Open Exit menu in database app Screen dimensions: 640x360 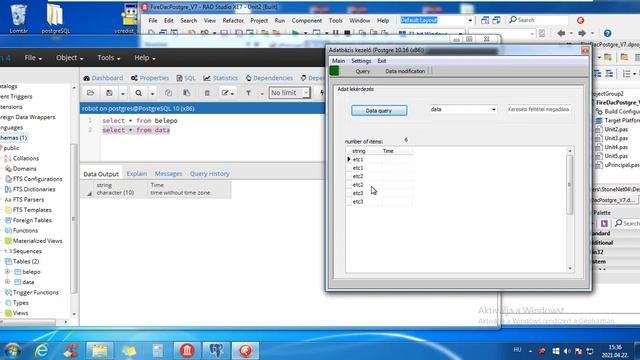(382, 61)
